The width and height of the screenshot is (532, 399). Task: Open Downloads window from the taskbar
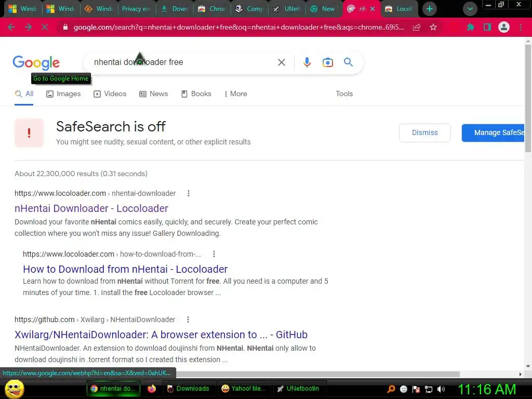tap(188, 389)
